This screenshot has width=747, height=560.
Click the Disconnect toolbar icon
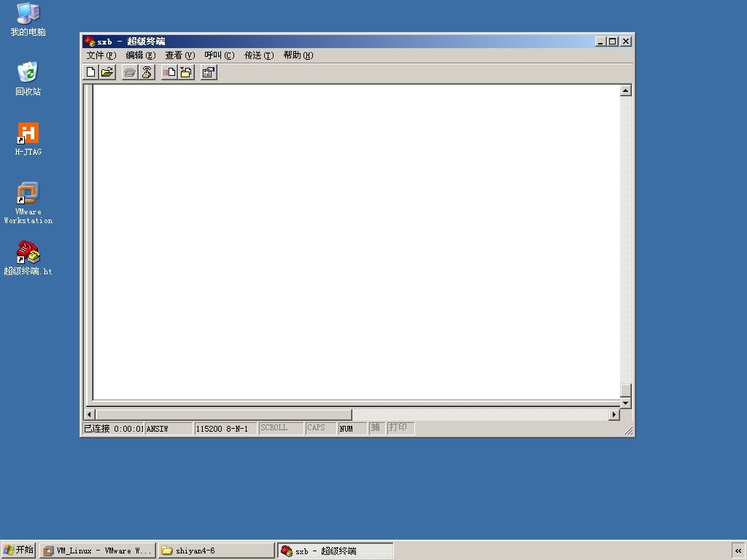coord(147,72)
